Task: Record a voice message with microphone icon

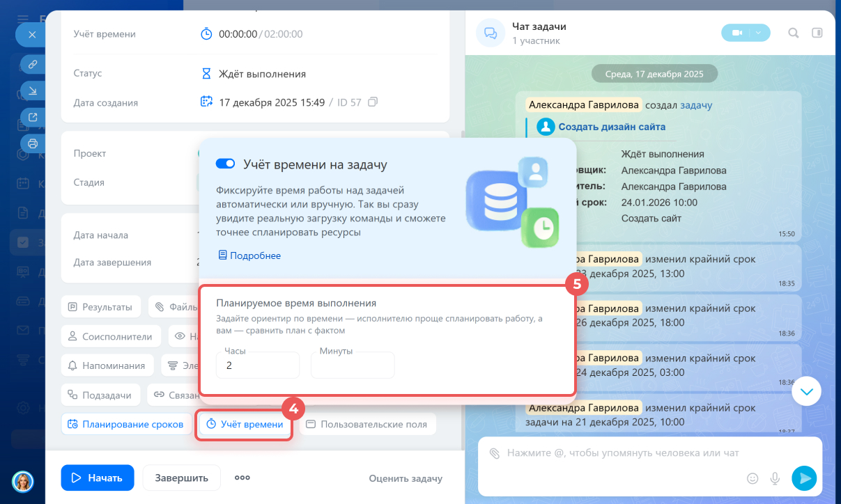Action: (774, 478)
